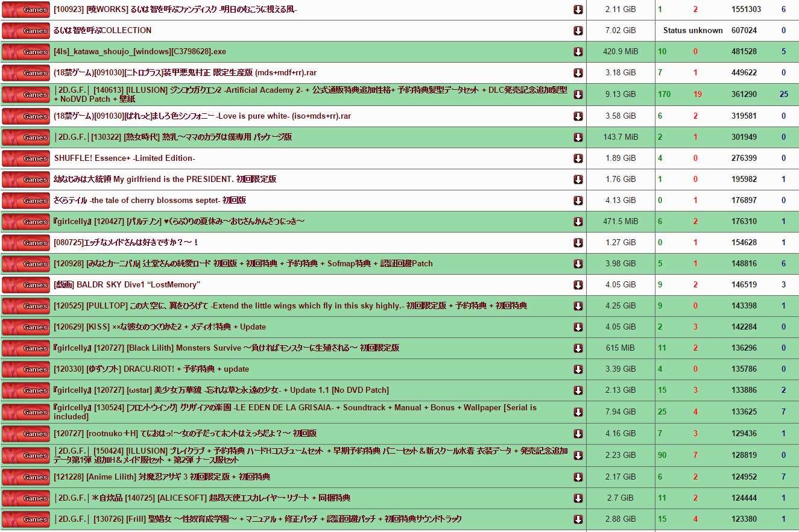Click the comments count 25
The width and height of the screenshot is (799, 532).
(784, 95)
